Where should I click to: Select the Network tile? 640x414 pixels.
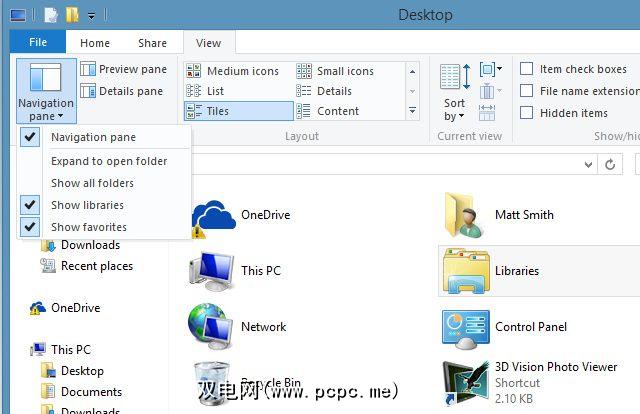point(237,327)
